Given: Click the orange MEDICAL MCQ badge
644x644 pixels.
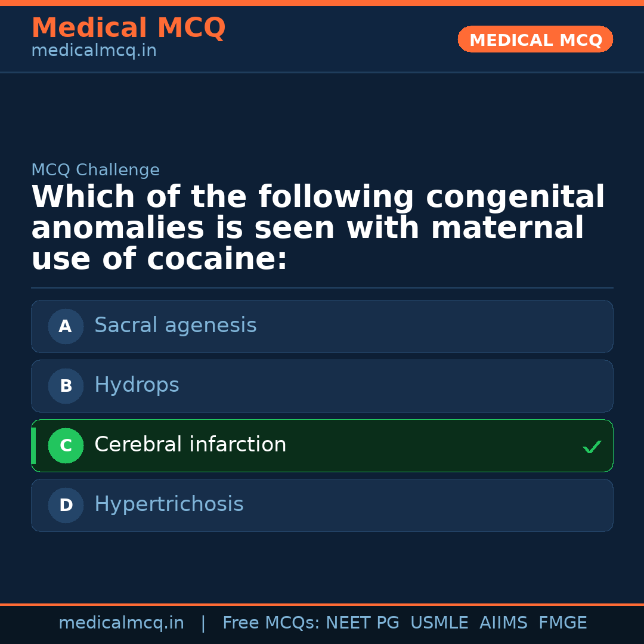Looking at the screenshot, I should coord(535,40).
